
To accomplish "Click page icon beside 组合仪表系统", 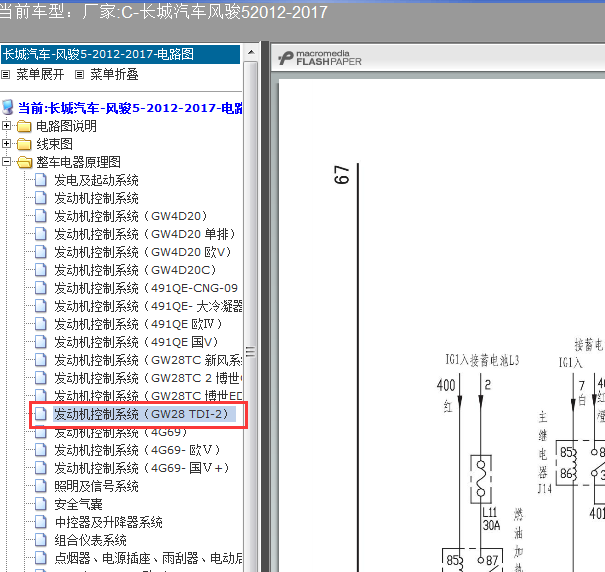I will (41, 540).
